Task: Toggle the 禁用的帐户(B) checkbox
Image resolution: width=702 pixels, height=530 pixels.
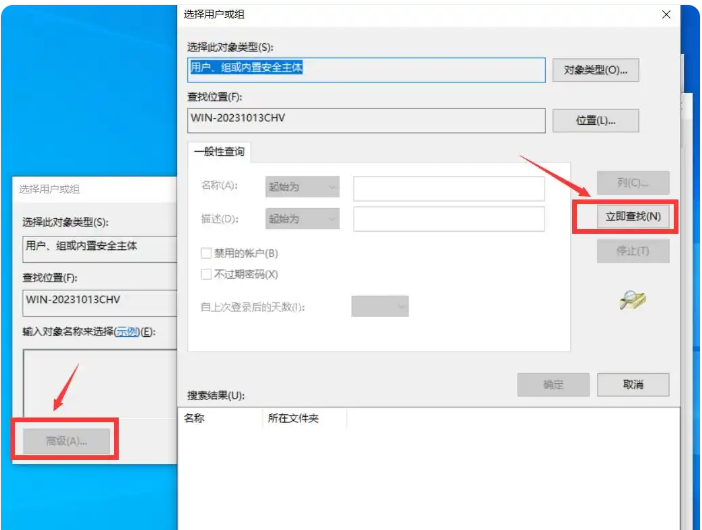Action: point(206,253)
